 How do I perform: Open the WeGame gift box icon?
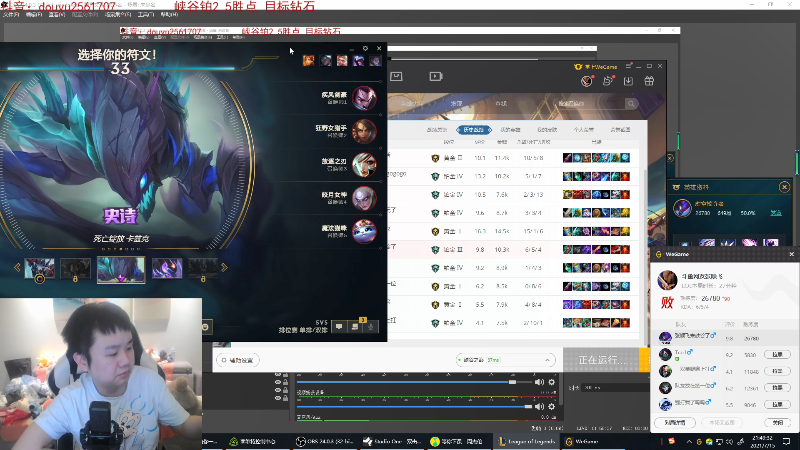pyautogui.click(x=649, y=81)
